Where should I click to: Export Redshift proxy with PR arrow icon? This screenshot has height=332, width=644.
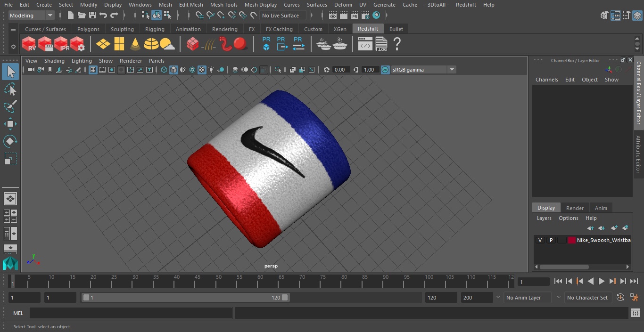click(x=281, y=44)
